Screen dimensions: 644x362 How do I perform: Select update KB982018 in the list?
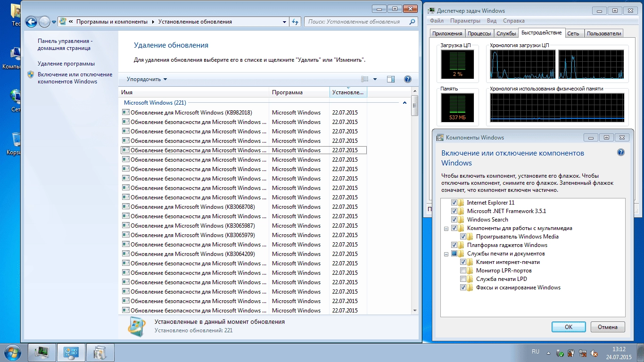(244, 113)
